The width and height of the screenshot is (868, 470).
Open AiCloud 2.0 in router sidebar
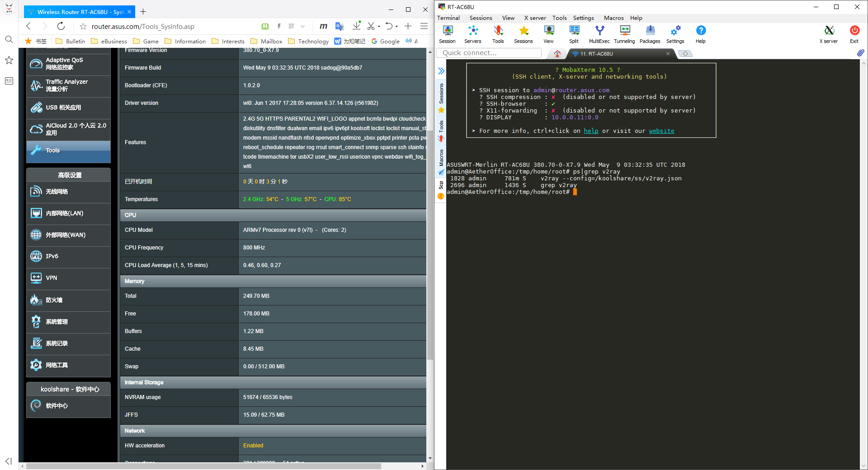(x=68, y=129)
